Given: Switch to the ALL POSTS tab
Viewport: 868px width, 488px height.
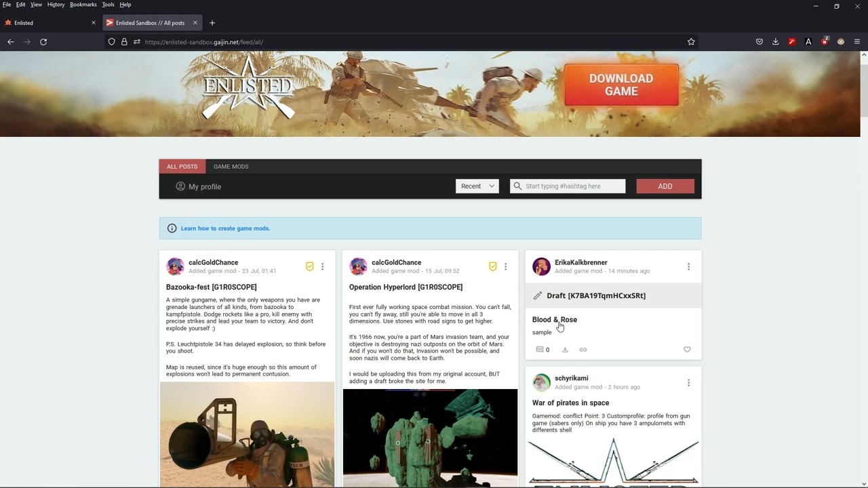Looking at the screenshot, I should [x=182, y=167].
